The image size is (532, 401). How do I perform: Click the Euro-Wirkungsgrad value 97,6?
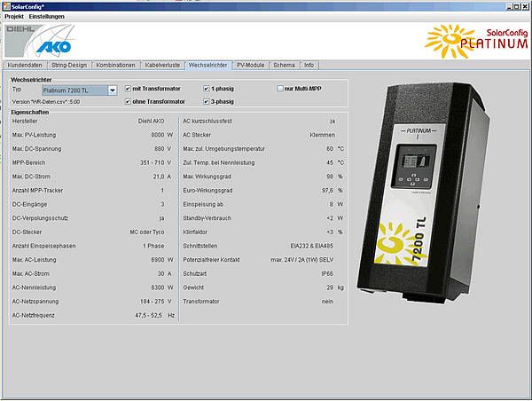click(x=327, y=191)
